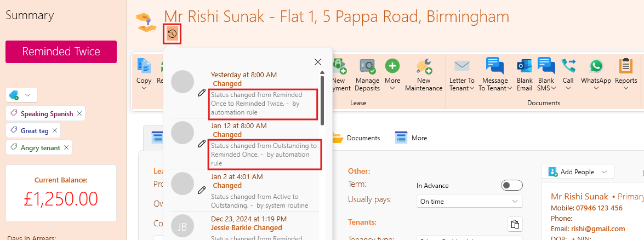644x240 pixels.
Task: Switch to the More tab
Action: (x=411, y=138)
